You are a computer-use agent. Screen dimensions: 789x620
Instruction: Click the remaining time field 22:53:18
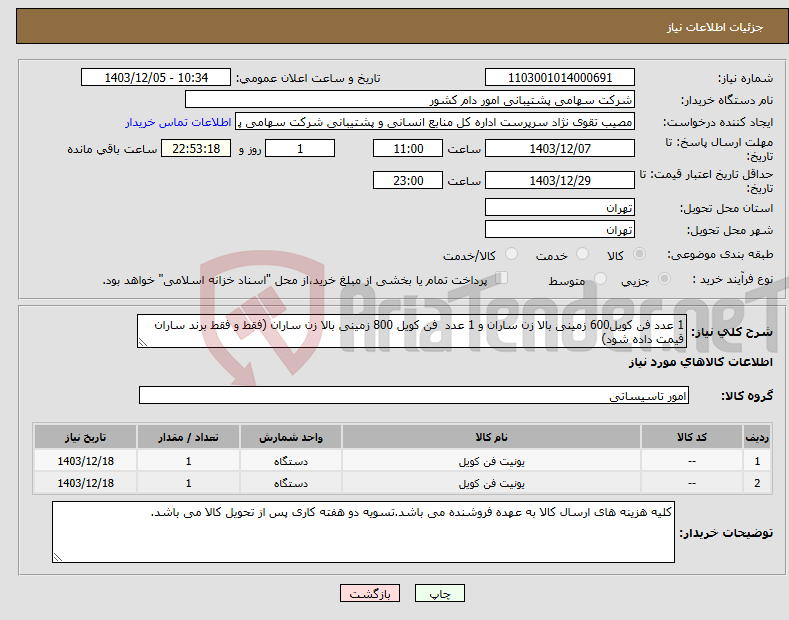click(196, 148)
